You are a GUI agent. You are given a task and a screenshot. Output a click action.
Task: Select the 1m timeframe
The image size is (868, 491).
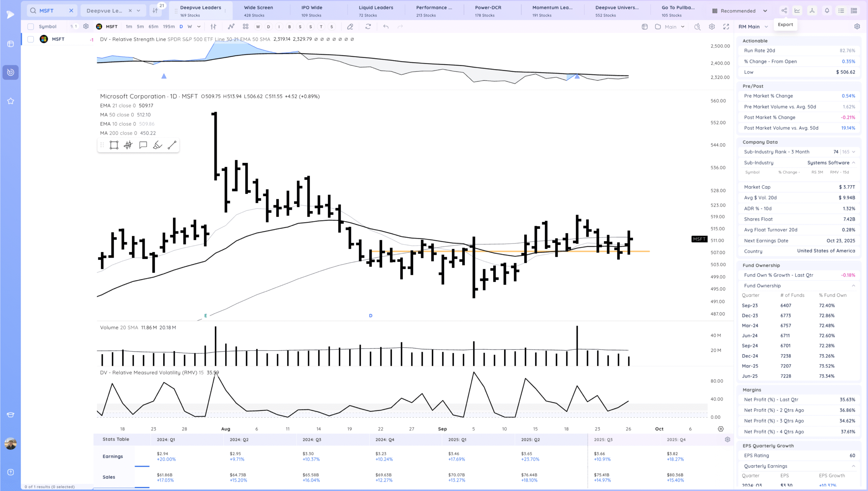click(x=129, y=26)
